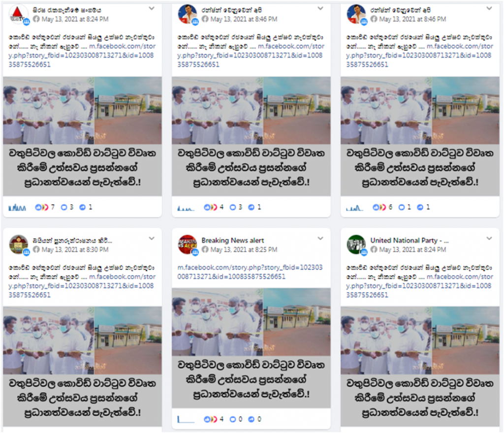
Task: Click United National Party page avatar
Action: [x=356, y=245]
